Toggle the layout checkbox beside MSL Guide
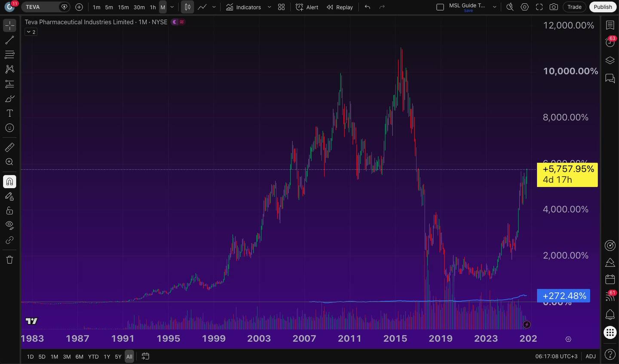Viewport: 619px width, 364px height. (x=440, y=7)
